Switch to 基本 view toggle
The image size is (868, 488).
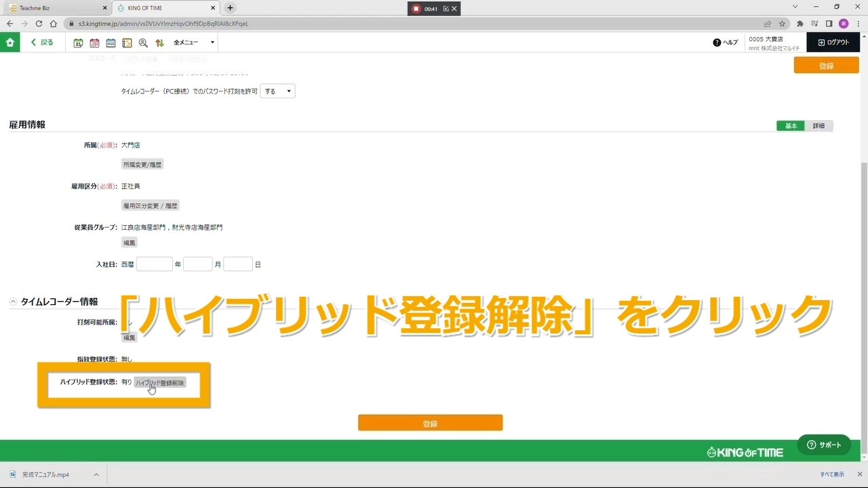point(791,126)
